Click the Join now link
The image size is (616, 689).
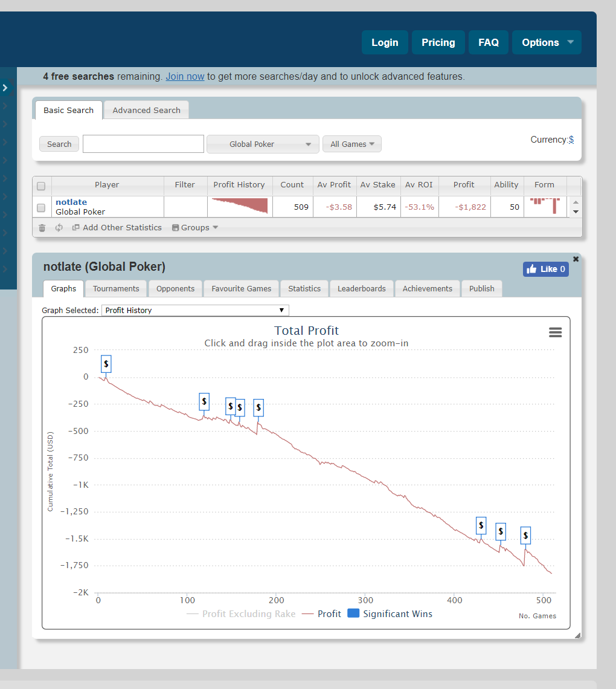[185, 77]
